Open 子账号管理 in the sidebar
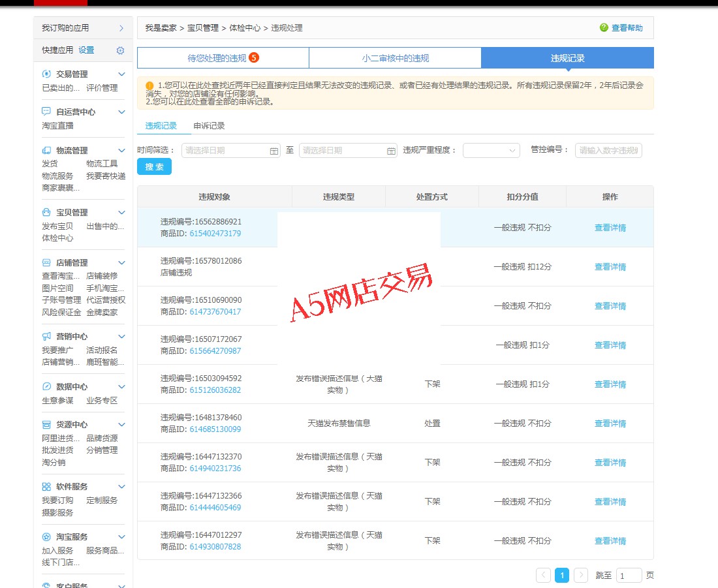This screenshot has height=588, width=718. [x=62, y=300]
